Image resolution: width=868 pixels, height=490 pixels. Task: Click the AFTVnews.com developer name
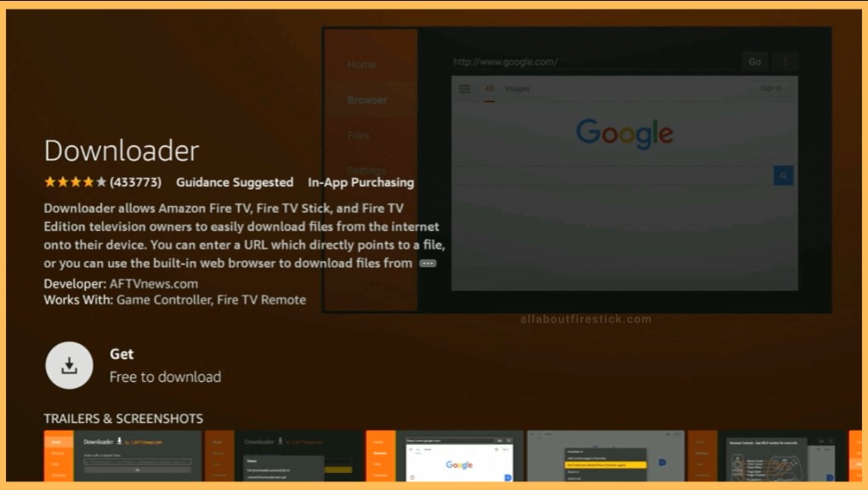point(154,284)
